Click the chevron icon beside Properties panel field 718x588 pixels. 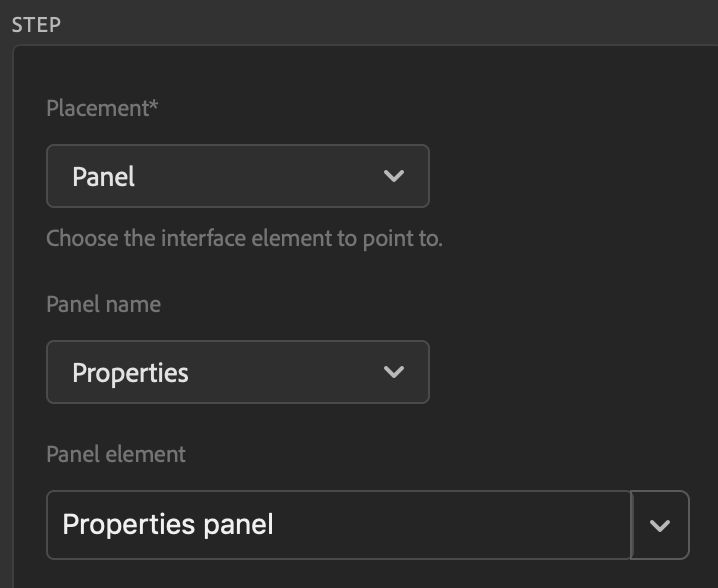tap(660, 525)
